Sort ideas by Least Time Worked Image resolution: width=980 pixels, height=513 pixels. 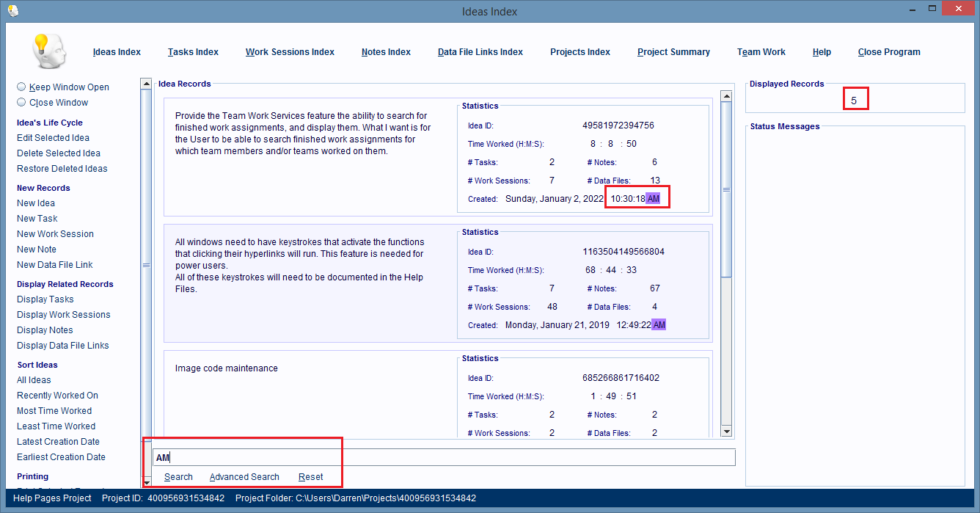tap(56, 426)
